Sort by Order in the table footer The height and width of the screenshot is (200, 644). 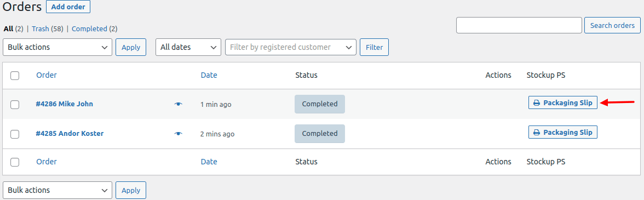[x=47, y=162]
